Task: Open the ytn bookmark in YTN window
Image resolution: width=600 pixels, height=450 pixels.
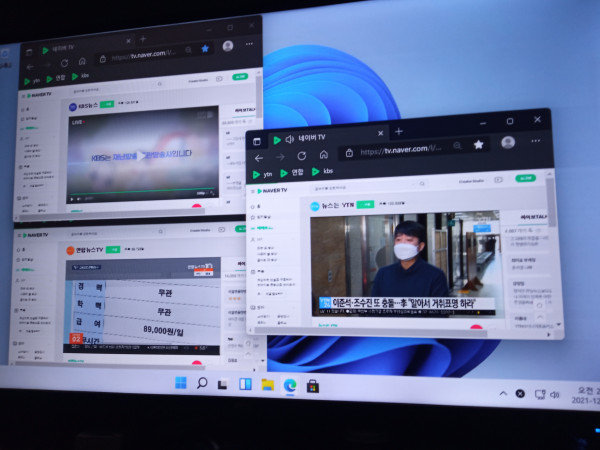Action: [262, 174]
